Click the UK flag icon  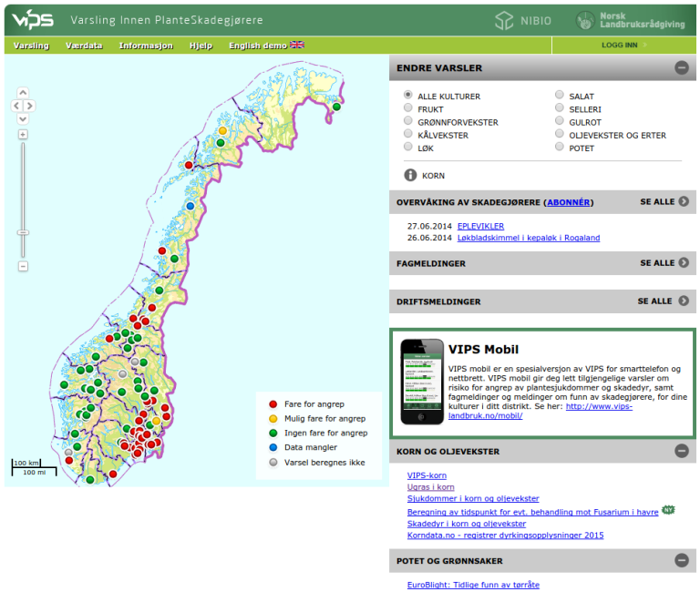pyautogui.click(x=297, y=45)
